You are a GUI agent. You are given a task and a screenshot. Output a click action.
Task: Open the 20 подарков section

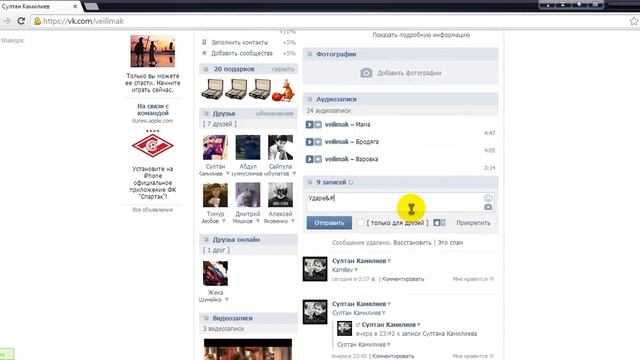click(234, 69)
